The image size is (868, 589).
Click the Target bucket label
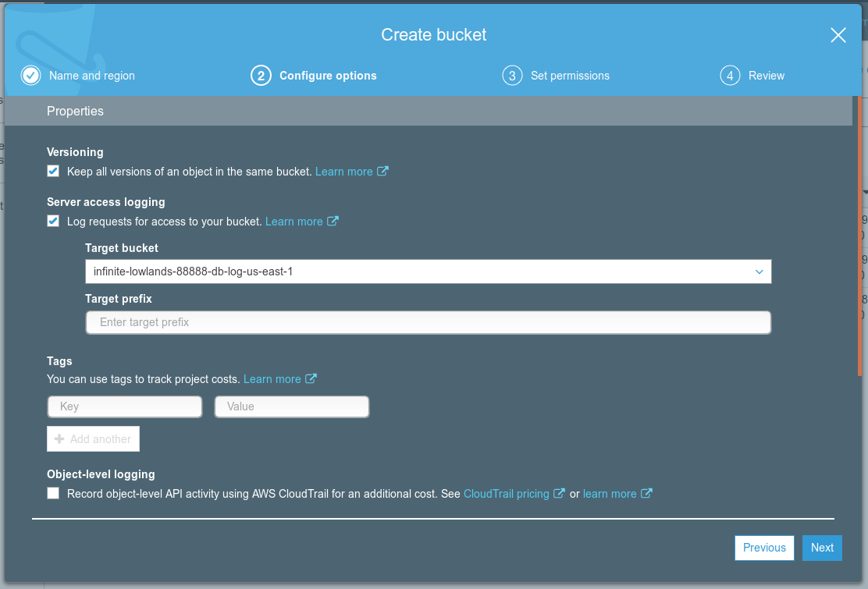pyautogui.click(x=121, y=248)
